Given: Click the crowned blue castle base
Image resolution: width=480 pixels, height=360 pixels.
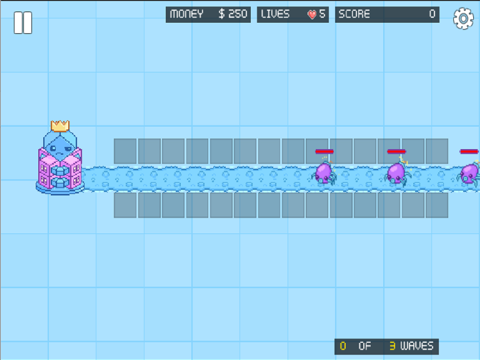Looking at the screenshot, I should point(60,157).
